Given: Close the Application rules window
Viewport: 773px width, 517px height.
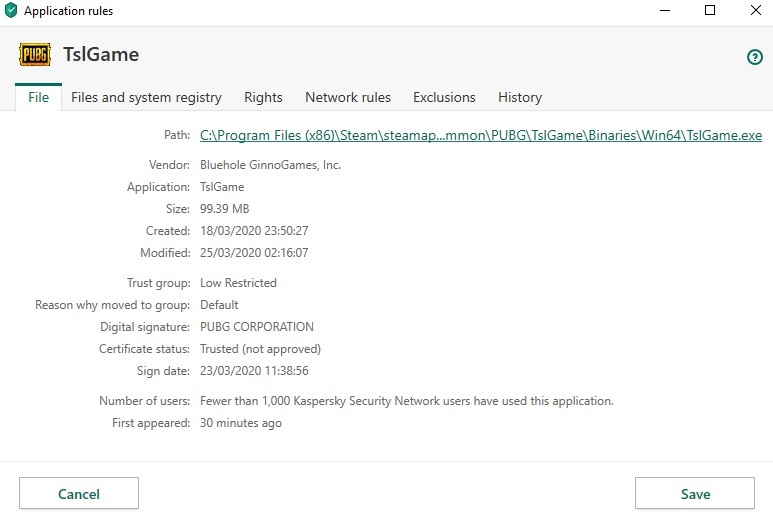Looking at the screenshot, I should pyautogui.click(x=755, y=10).
